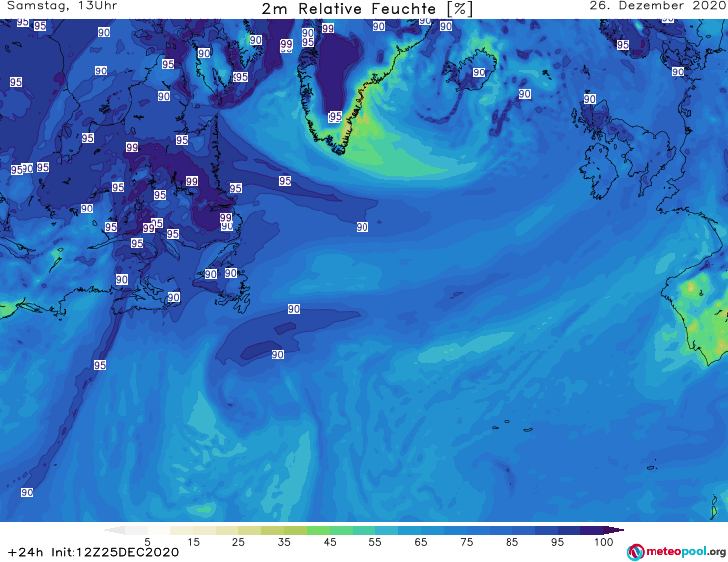The width and height of the screenshot is (728, 562).
Task: Click the legend tick value '25'
Action: pyautogui.click(x=238, y=542)
